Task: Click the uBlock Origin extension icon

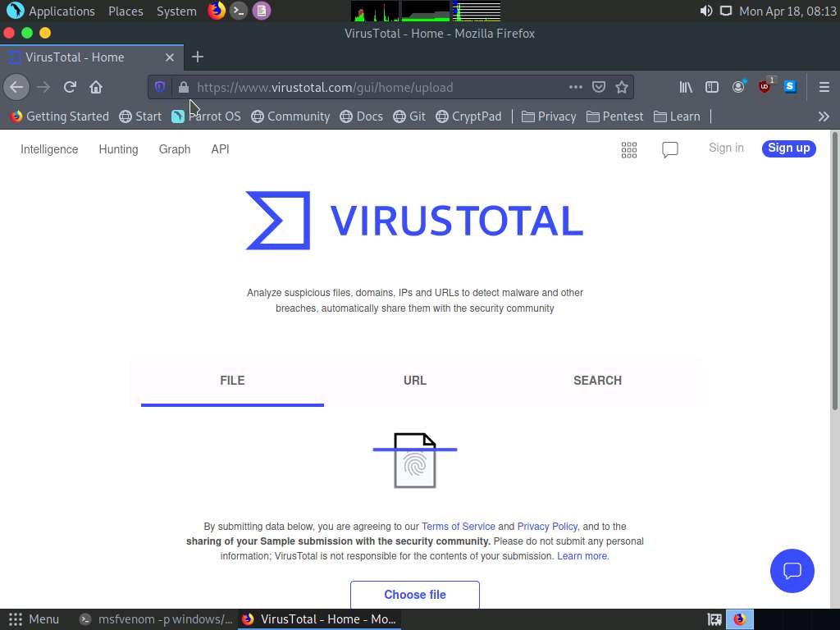Action: (765, 87)
